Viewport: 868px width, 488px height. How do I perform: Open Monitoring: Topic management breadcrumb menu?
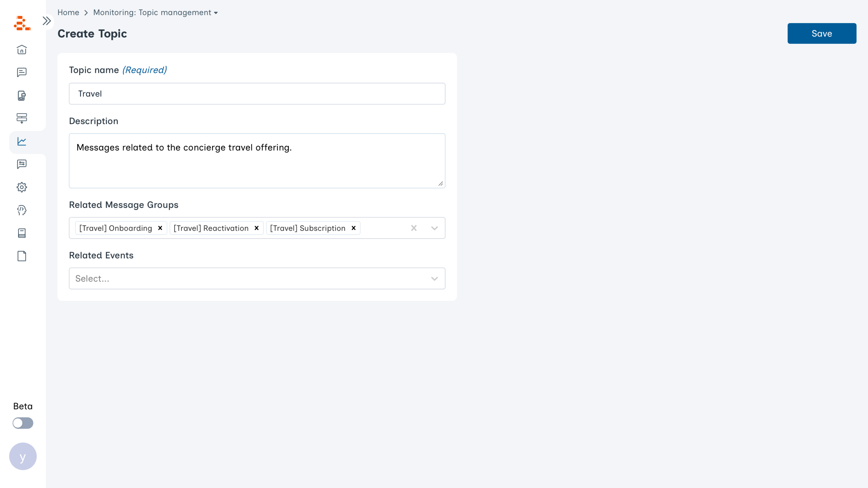pos(155,12)
